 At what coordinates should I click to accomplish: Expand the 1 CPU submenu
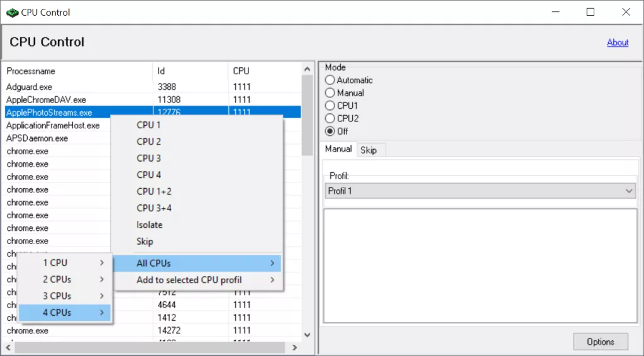65,263
